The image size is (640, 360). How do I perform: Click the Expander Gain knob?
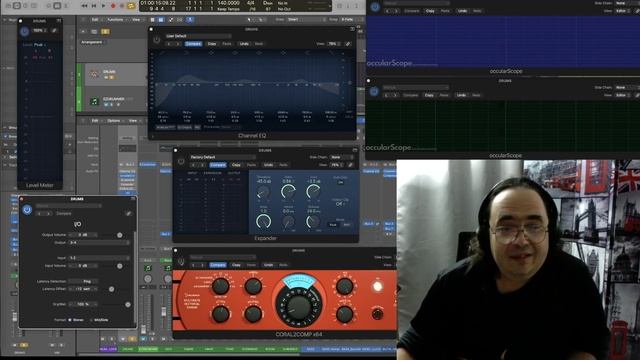313,192
